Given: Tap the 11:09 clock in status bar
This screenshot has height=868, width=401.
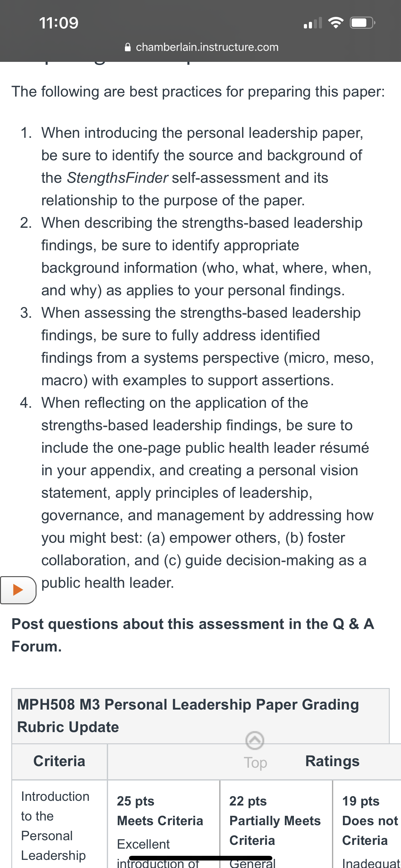Looking at the screenshot, I should tap(59, 23).
